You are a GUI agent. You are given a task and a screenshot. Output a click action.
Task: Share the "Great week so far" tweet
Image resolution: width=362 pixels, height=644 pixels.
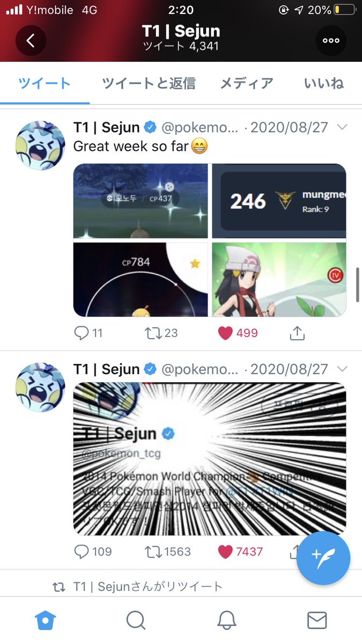click(x=297, y=333)
